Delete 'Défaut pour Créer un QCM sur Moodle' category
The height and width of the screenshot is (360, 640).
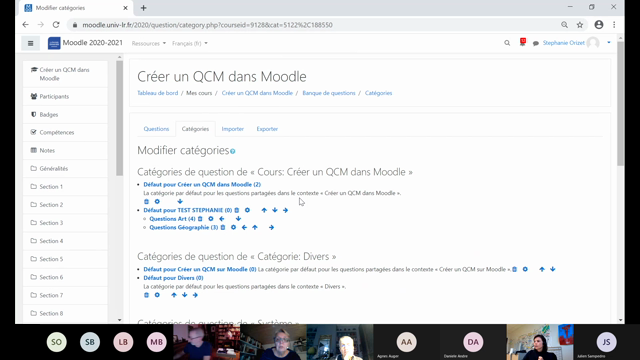pyautogui.click(x=515, y=269)
